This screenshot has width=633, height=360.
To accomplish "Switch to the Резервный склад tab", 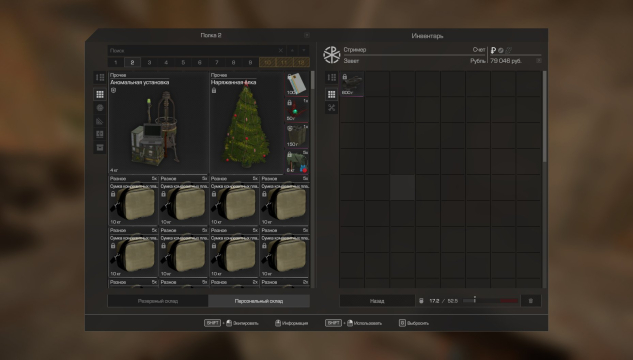I will pyautogui.click(x=158, y=301).
